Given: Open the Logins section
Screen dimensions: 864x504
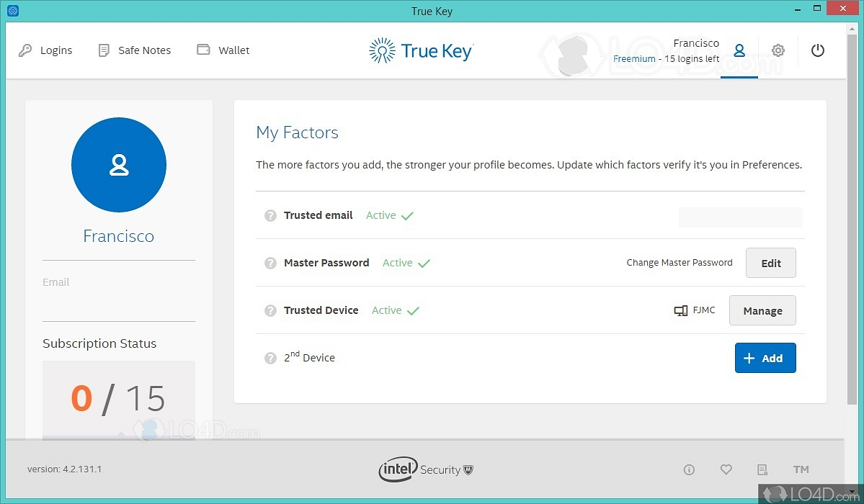Looking at the screenshot, I should (45, 50).
